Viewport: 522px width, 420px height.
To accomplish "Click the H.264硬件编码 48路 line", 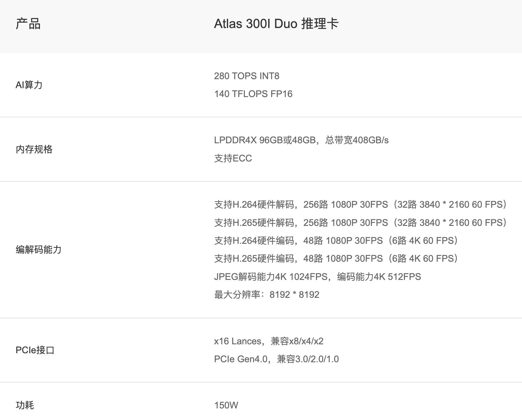I will (336, 241).
